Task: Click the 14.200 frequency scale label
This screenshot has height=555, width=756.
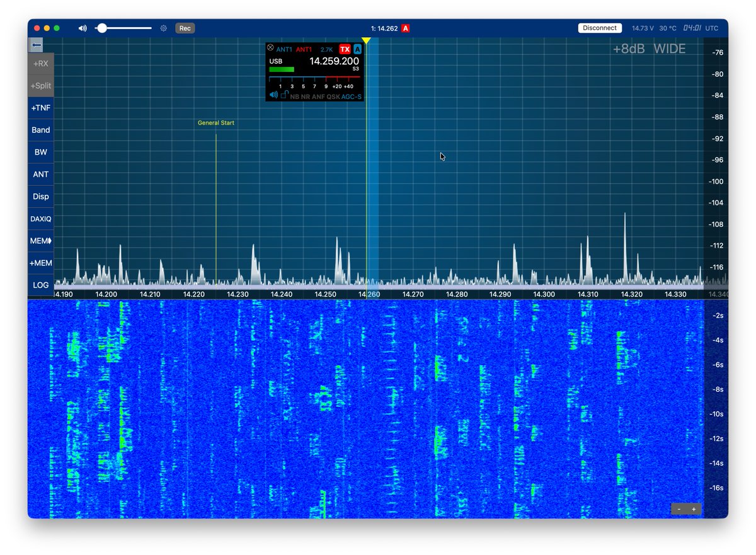Action: click(106, 294)
